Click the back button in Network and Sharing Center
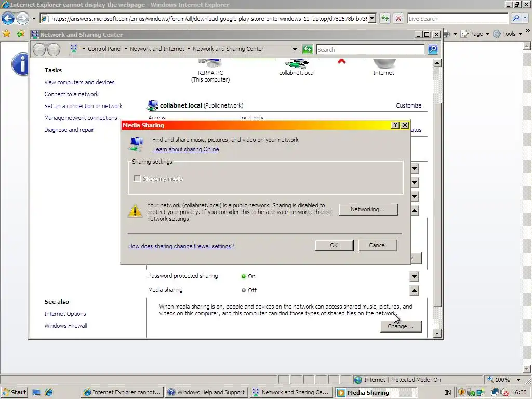Screen dimensions: 532x399 tap(39, 49)
